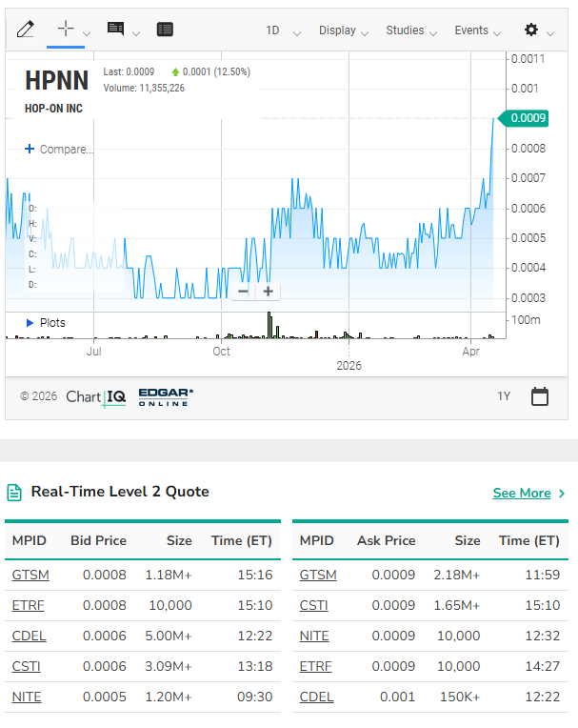Expand the annotation tool chevron
Image resolution: width=578 pixels, height=728 pixels.
[136, 33]
